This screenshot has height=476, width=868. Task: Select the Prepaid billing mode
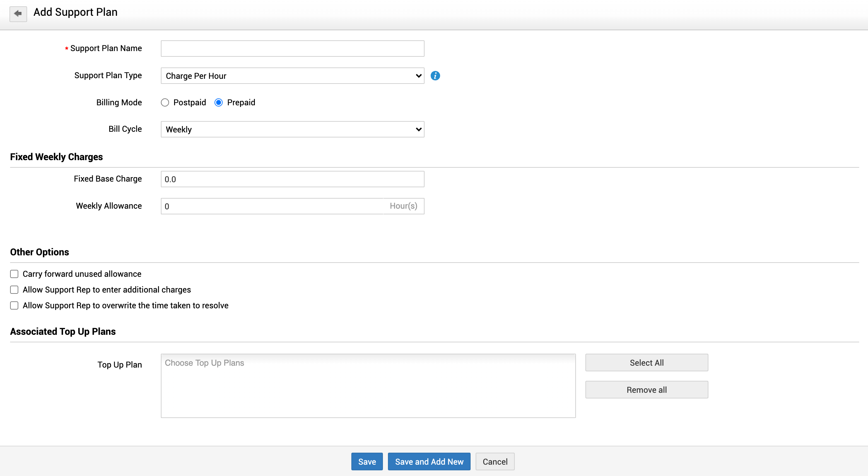(x=218, y=102)
